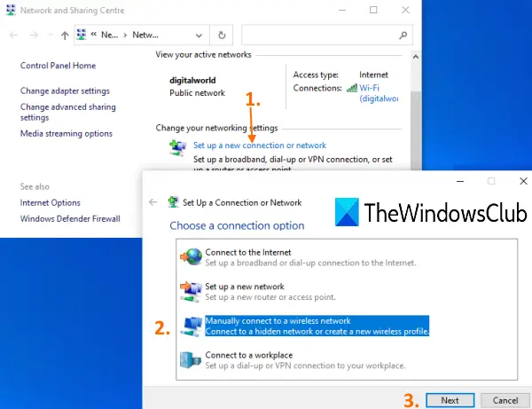Click the search magnifier icon
The width and height of the screenshot is (532, 409).
[403, 35]
